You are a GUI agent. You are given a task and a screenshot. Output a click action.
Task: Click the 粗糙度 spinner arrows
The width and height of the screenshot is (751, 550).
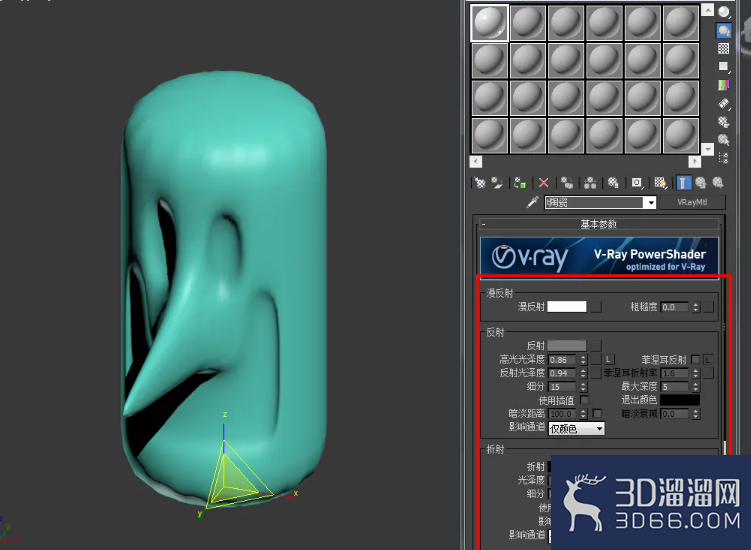pos(695,307)
